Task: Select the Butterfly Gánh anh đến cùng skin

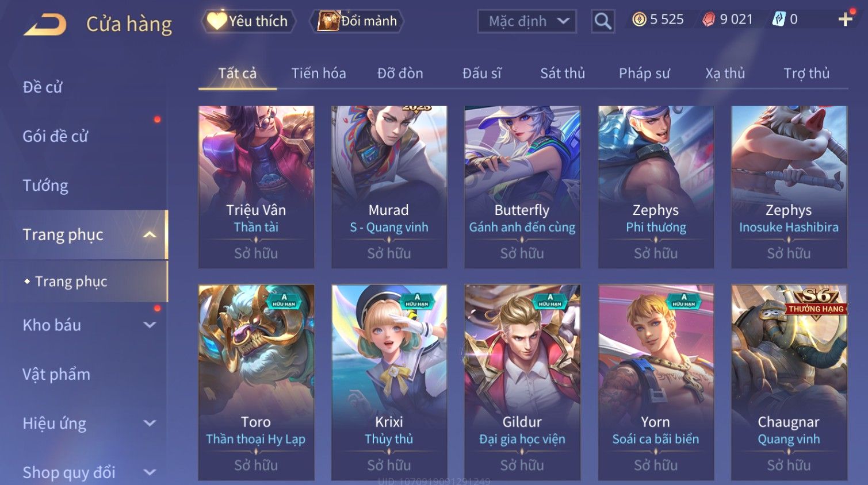Action: click(x=522, y=187)
